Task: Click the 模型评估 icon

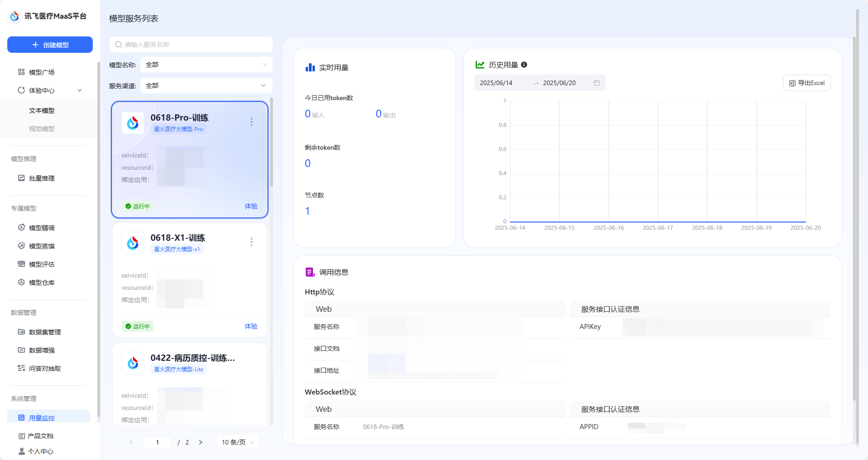Action: 21,264
